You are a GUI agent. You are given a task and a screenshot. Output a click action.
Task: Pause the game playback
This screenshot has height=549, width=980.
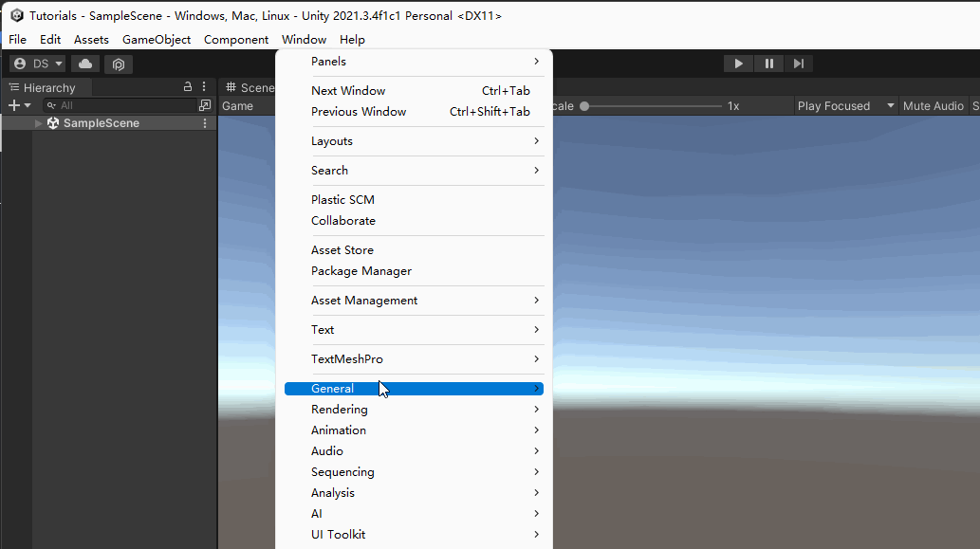pyautogui.click(x=768, y=64)
